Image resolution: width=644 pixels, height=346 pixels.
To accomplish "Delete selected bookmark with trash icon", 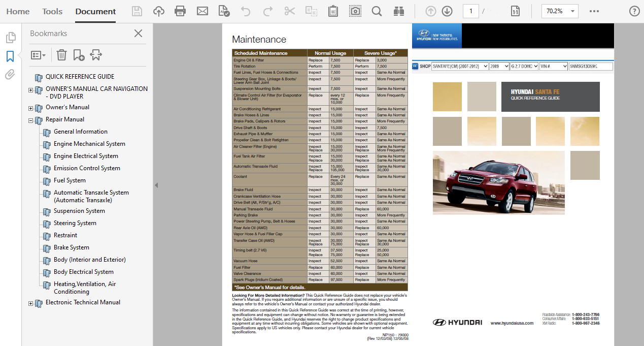I will tap(61, 55).
